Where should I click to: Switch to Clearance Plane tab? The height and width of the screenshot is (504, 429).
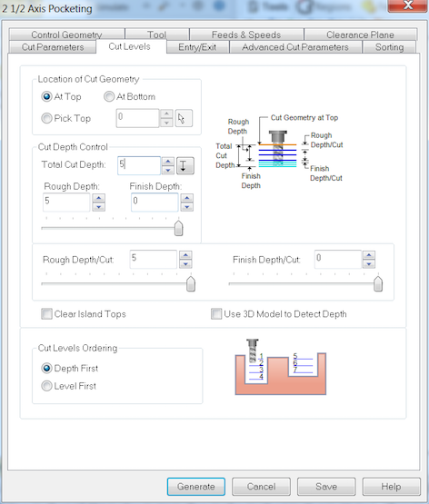[360, 35]
